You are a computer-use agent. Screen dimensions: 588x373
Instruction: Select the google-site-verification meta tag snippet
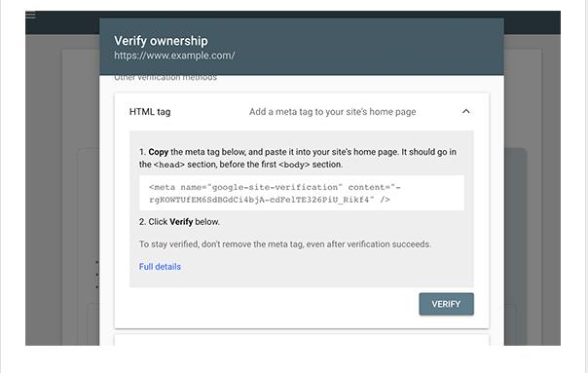click(x=302, y=193)
